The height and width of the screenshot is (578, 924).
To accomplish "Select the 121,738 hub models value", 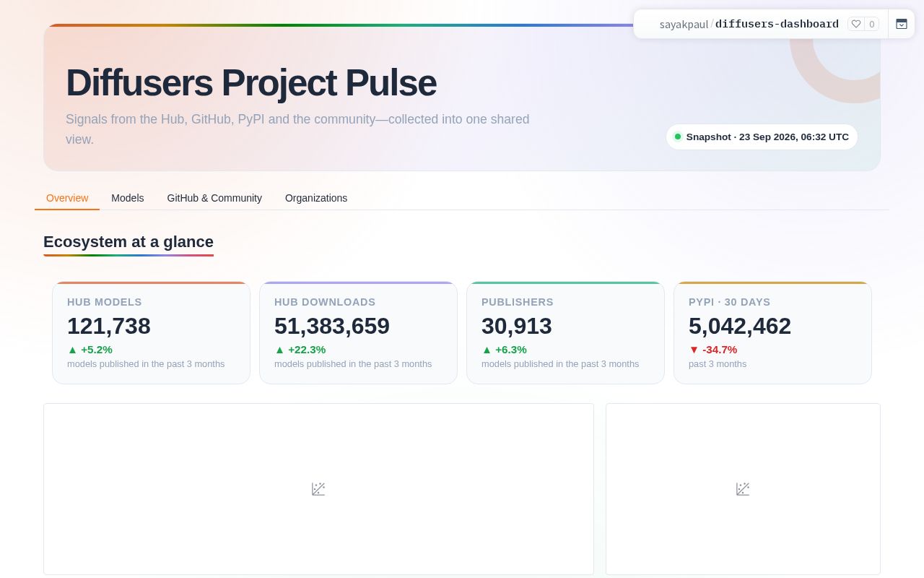I will point(109,326).
